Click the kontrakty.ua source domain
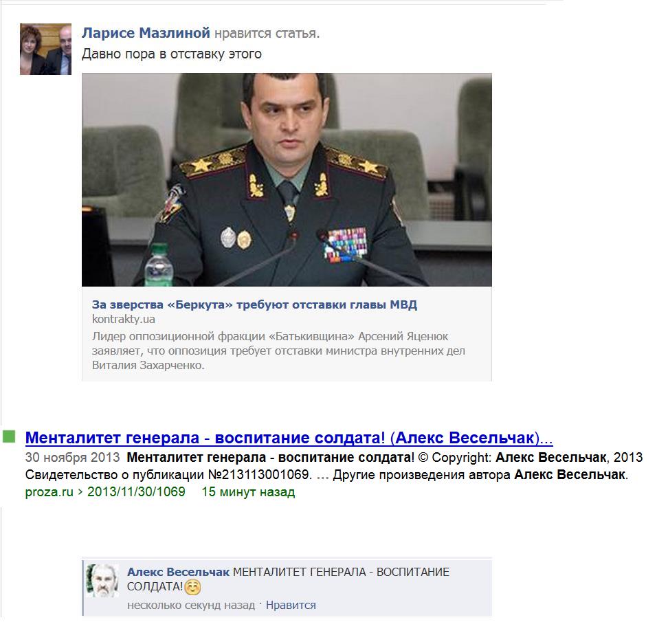This screenshot has width=657, height=644. [124, 320]
